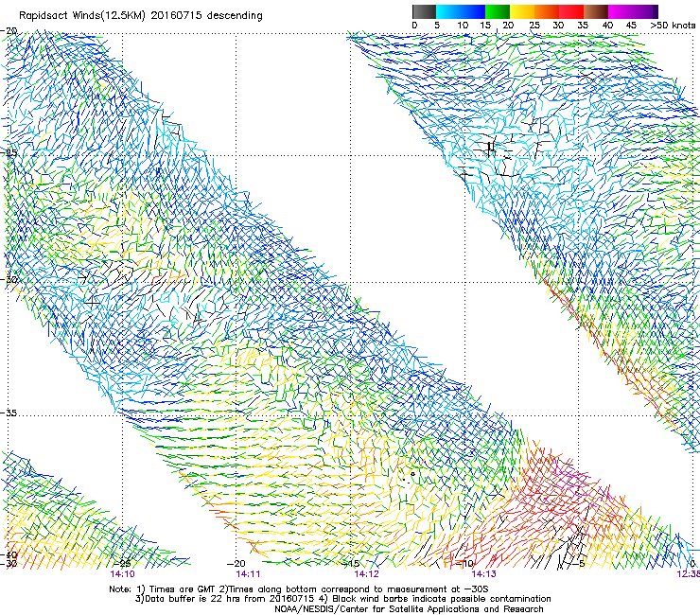Select the 14:11 time label
The height and width of the screenshot is (615, 700).
coord(248,574)
